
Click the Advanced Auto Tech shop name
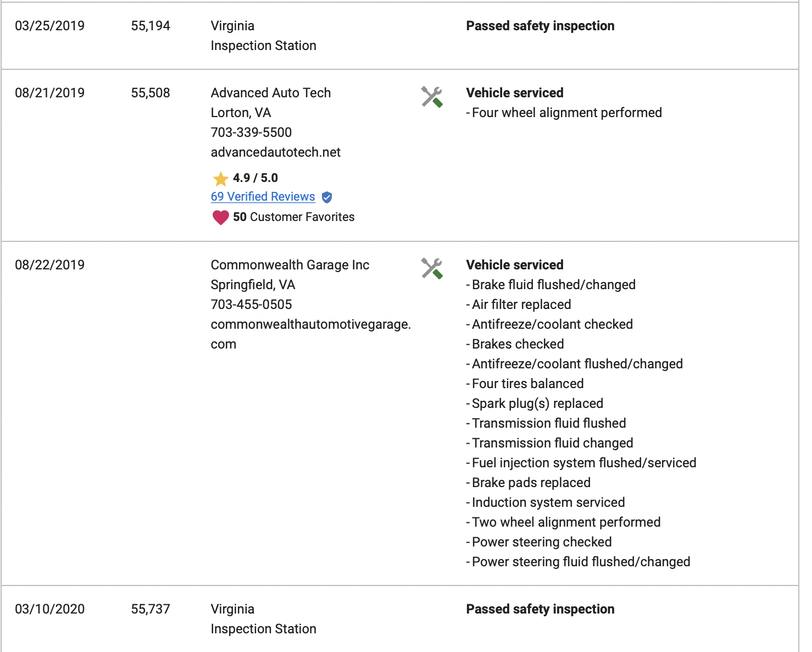[271, 93]
